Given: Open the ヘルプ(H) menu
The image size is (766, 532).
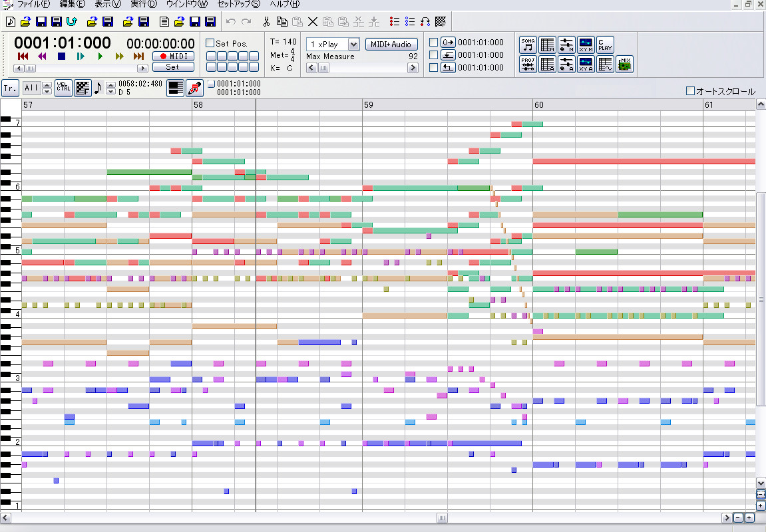Looking at the screenshot, I should click(284, 4).
